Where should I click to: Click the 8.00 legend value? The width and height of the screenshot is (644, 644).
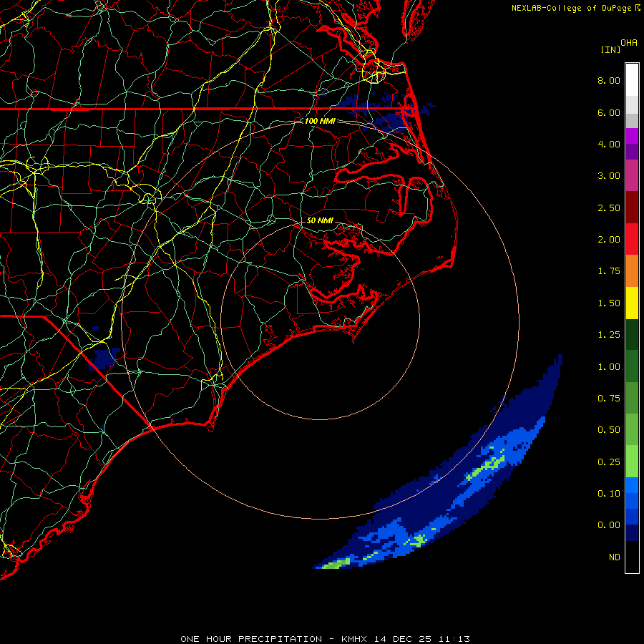click(609, 80)
